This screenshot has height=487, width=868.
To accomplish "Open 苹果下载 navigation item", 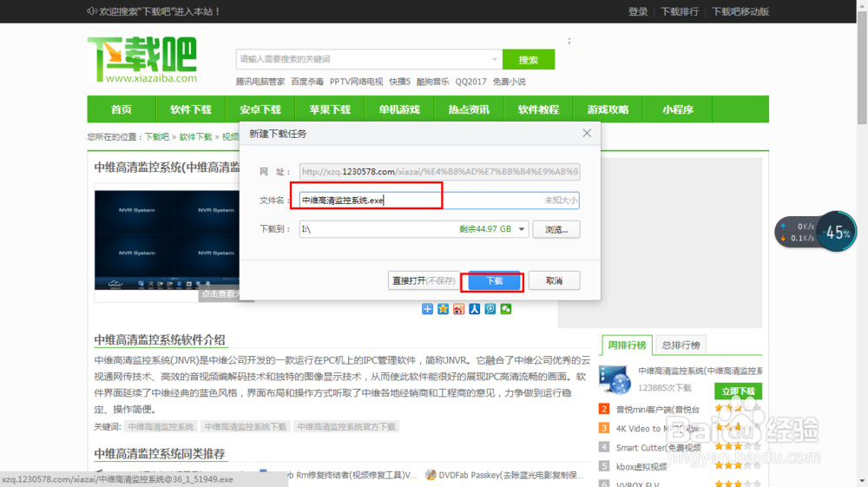I will [330, 109].
